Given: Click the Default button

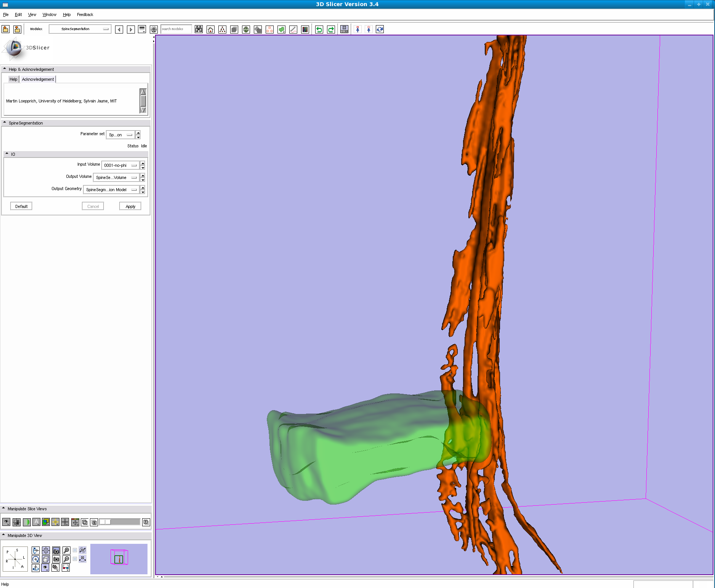Looking at the screenshot, I should pyautogui.click(x=21, y=206).
